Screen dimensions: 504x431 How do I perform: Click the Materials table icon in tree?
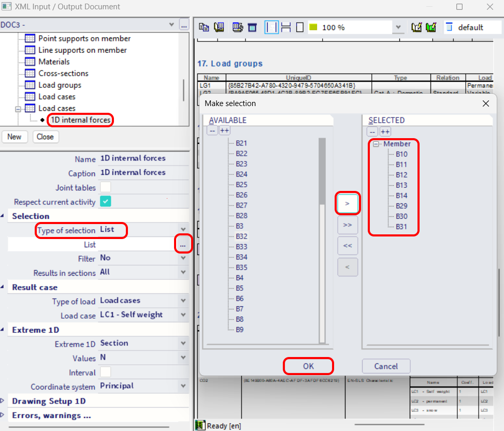(x=31, y=62)
